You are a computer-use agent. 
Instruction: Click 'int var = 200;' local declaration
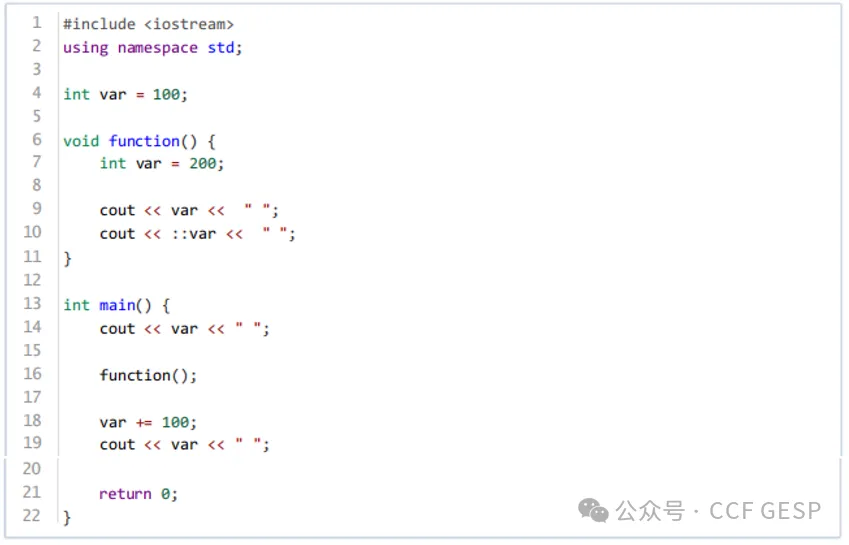161,163
